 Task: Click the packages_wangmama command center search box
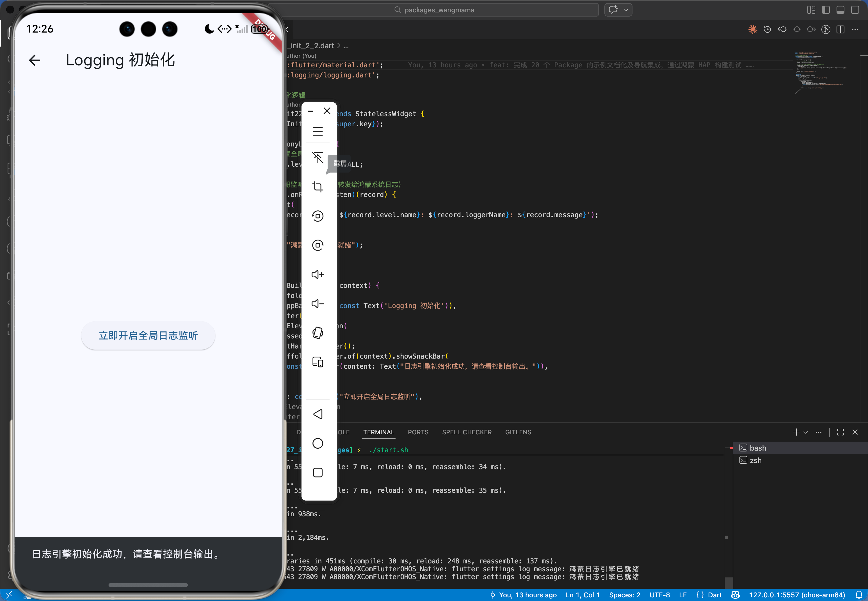tap(439, 10)
